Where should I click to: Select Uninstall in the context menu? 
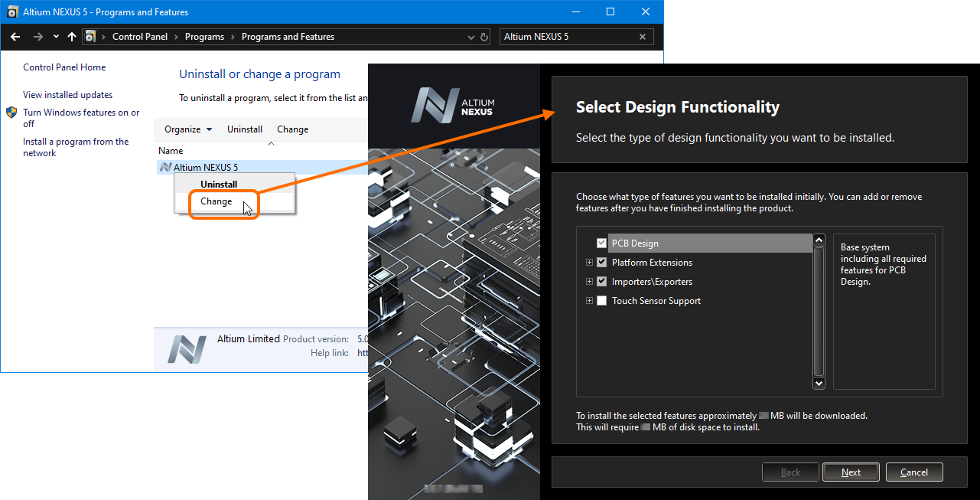click(x=219, y=185)
